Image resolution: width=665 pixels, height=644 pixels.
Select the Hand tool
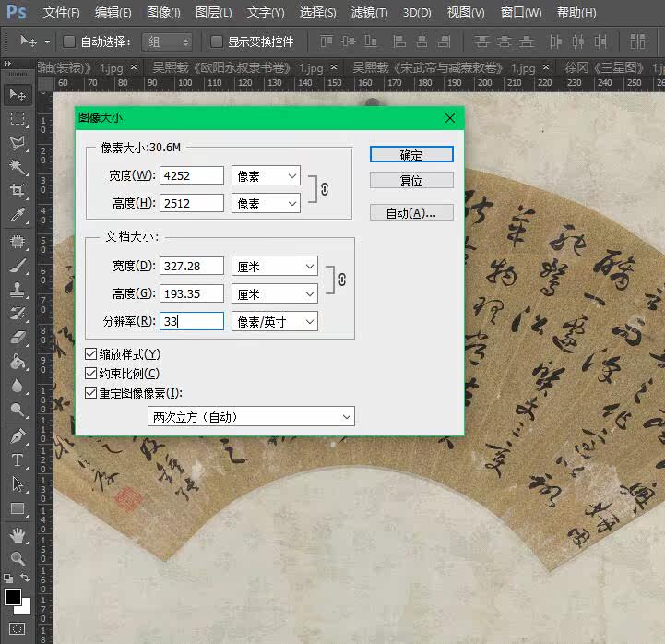(x=17, y=534)
